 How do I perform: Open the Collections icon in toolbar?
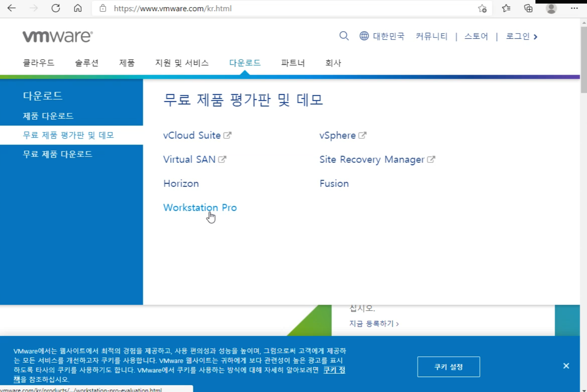click(528, 8)
